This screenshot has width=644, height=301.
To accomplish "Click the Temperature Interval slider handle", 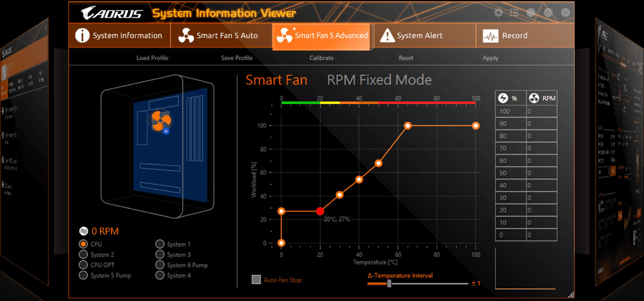I will coord(389,283).
